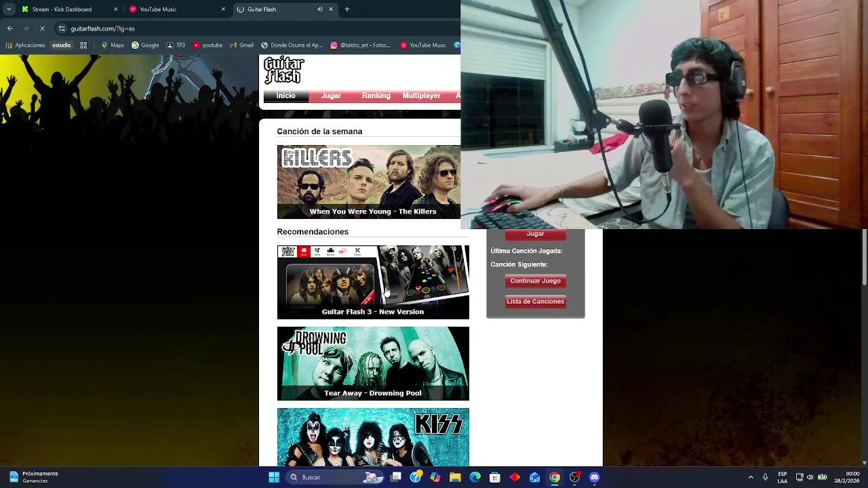This screenshot has width=868, height=488.
Task: Open the Aplicaciones bookmarks shortcut
Action: tap(25, 45)
